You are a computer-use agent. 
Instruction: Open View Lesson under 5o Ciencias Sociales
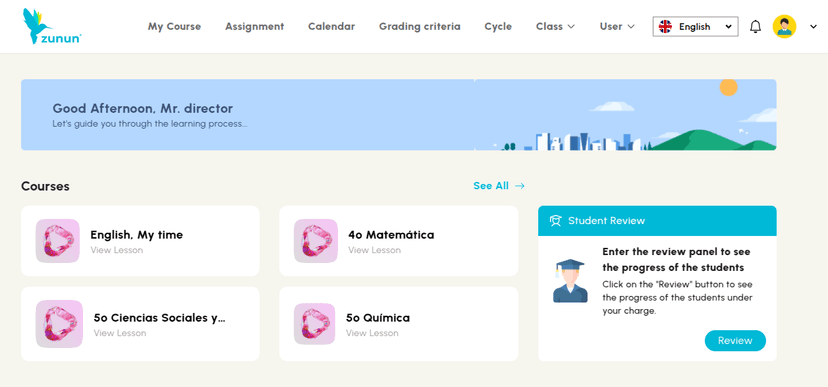click(120, 333)
